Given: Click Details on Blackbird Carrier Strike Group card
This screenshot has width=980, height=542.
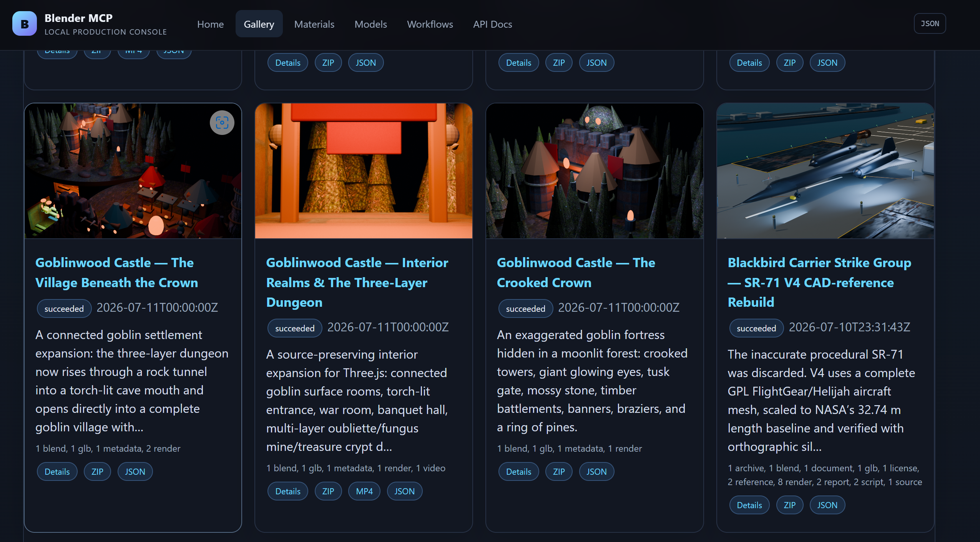Looking at the screenshot, I should (x=749, y=505).
